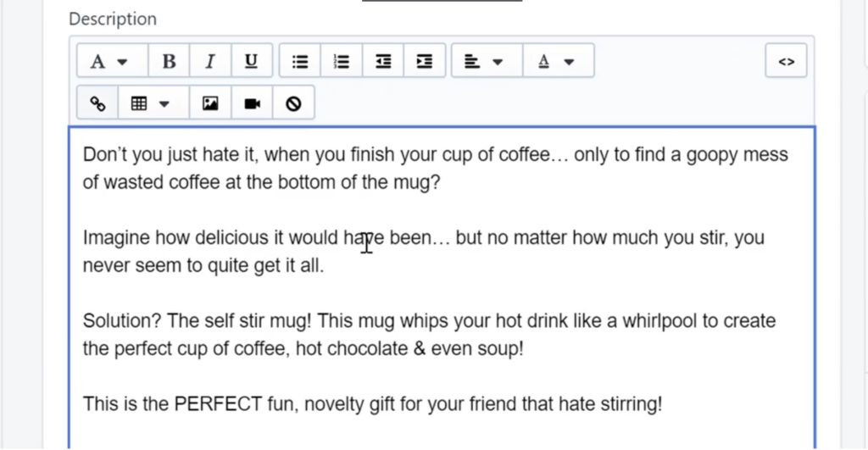Insert a numbered list
This screenshot has width=868, height=450.
coord(342,61)
